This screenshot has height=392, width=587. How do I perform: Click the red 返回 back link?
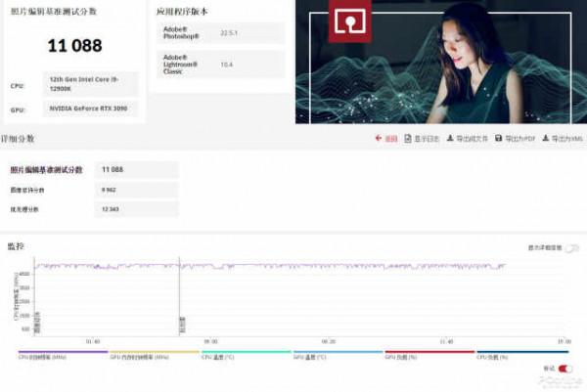coord(390,139)
